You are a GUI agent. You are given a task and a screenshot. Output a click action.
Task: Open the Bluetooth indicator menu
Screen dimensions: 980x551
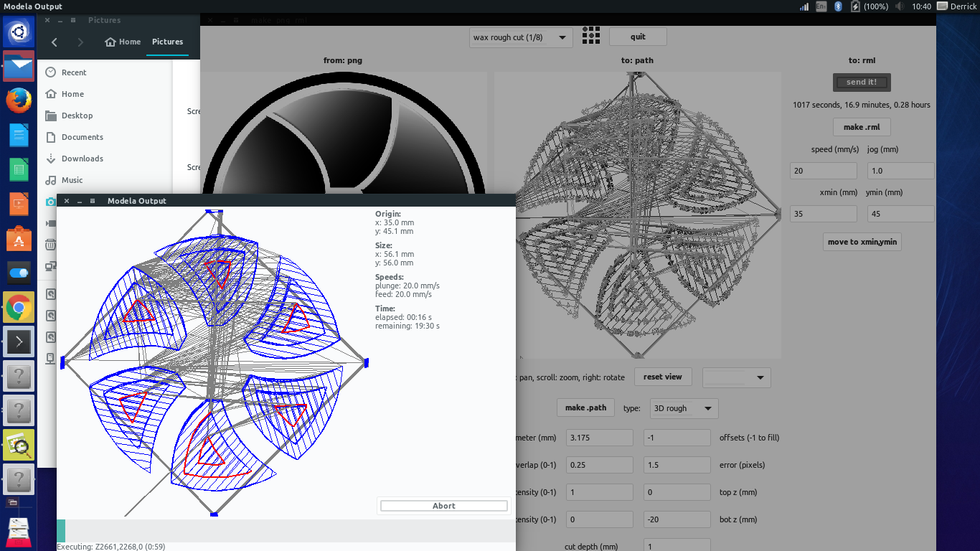pos(838,6)
